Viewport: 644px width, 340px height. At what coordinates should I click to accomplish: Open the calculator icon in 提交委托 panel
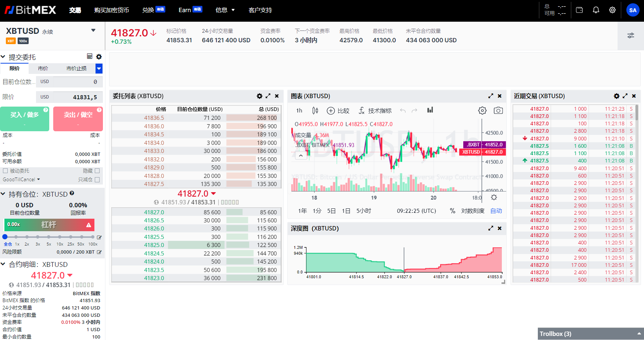(x=90, y=56)
